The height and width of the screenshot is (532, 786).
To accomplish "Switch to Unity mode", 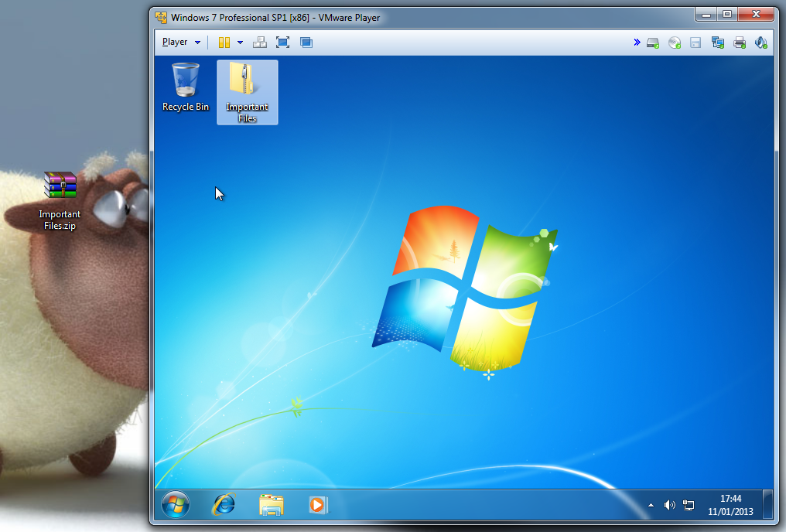I will point(306,43).
